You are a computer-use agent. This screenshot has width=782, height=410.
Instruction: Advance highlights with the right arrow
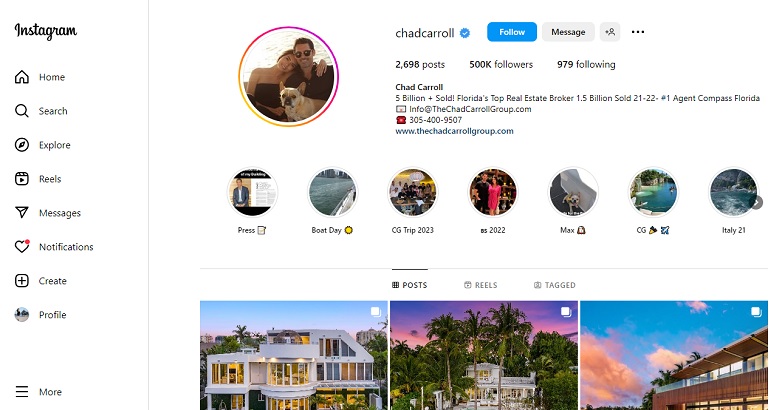[x=758, y=203]
